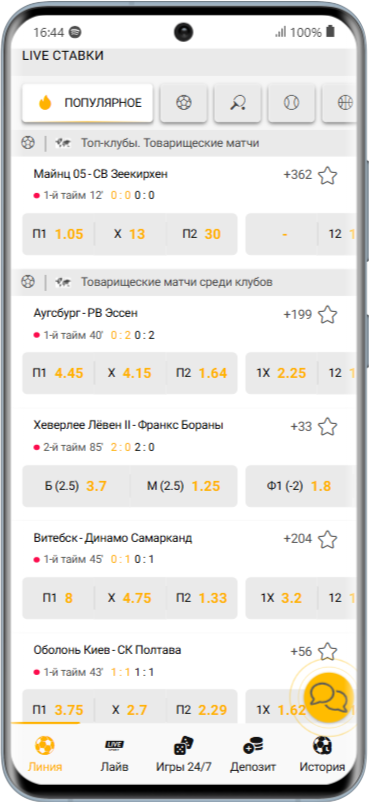Switch to the Лайв tab
369x802 pixels.
point(114,753)
